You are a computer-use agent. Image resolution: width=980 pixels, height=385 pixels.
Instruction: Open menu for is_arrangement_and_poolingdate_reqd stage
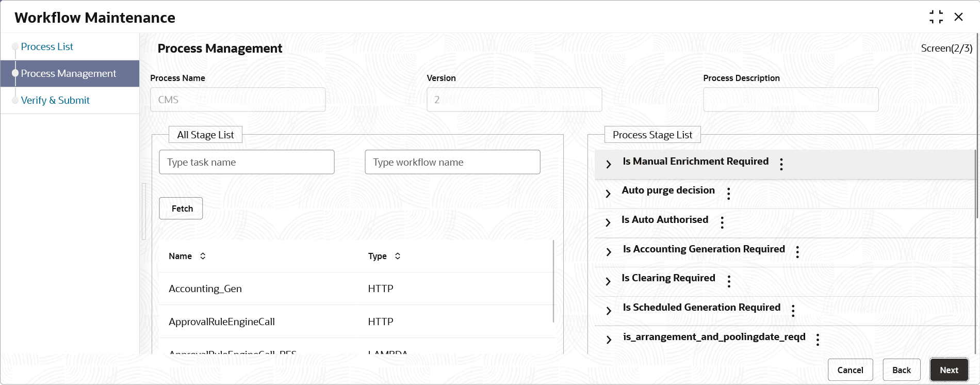click(x=818, y=340)
